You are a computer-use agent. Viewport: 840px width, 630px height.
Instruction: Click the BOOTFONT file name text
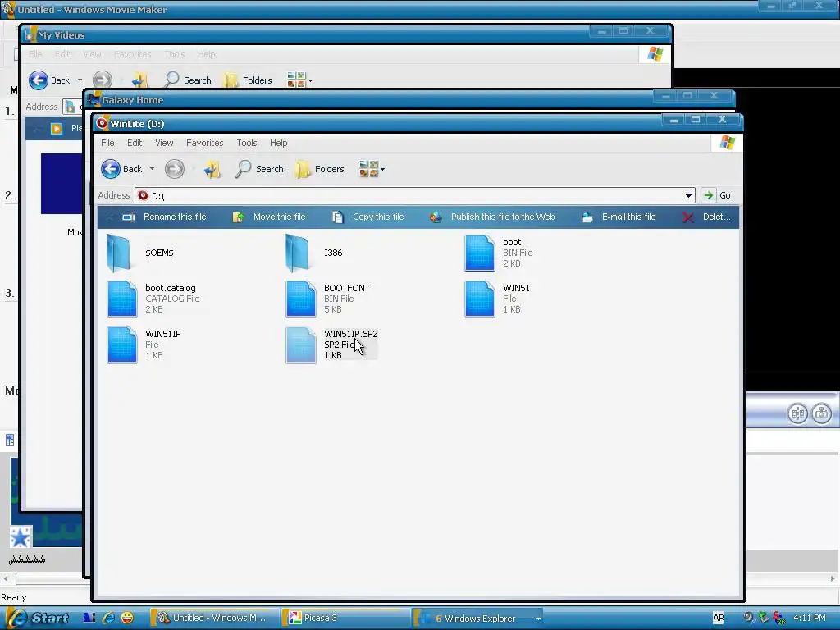(347, 288)
